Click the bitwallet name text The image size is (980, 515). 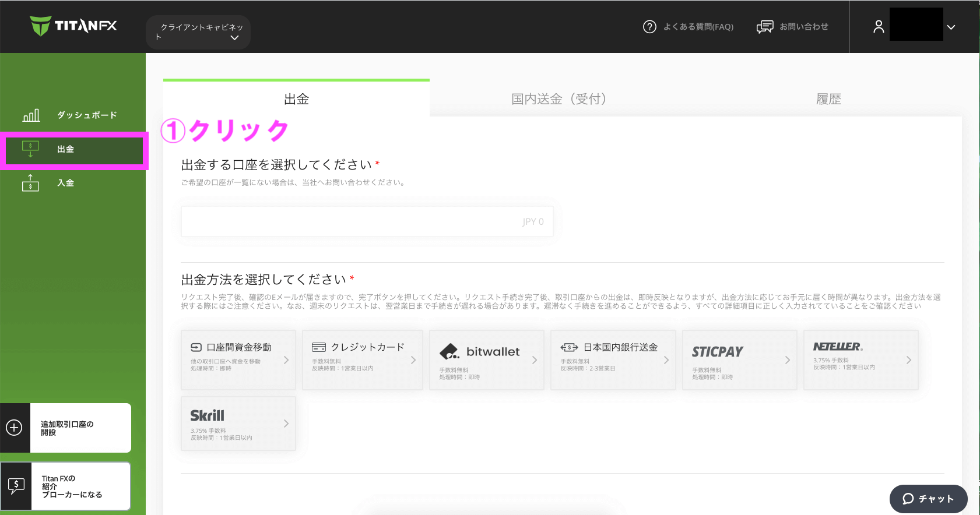[493, 351]
